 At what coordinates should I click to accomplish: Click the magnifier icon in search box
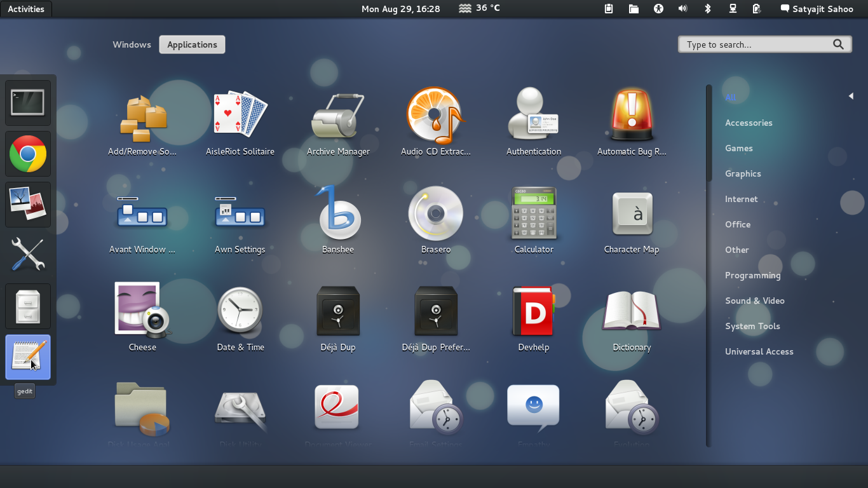point(839,44)
